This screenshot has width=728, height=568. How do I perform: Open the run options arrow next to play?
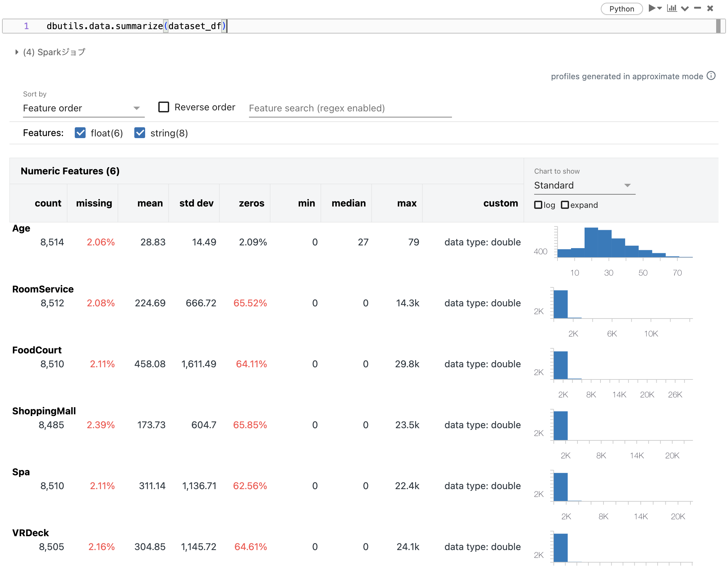[x=659, y=8]
